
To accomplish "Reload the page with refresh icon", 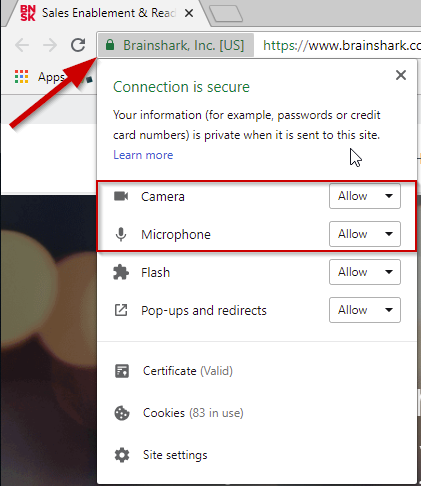I will pos(78,45).
